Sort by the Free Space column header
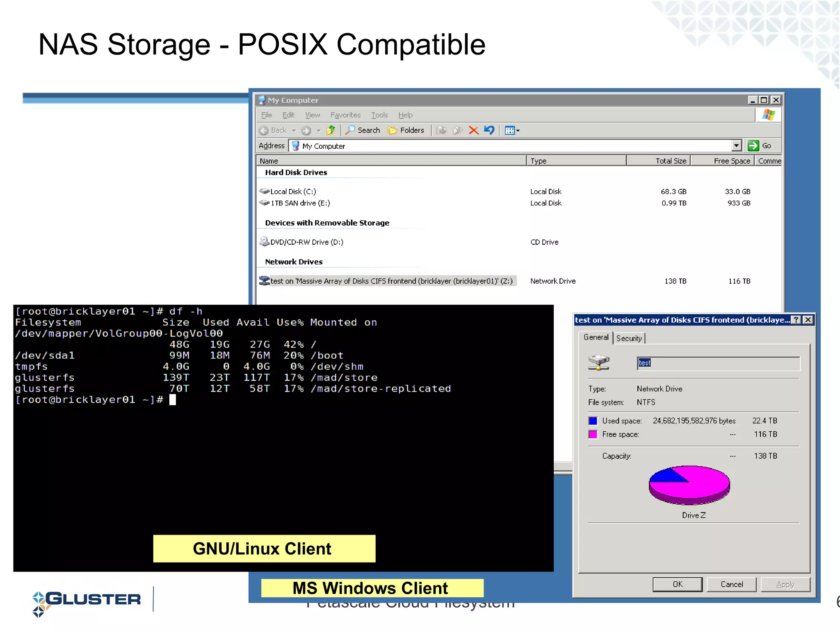Viewport: 840px width, 631px height. point(723,161)
